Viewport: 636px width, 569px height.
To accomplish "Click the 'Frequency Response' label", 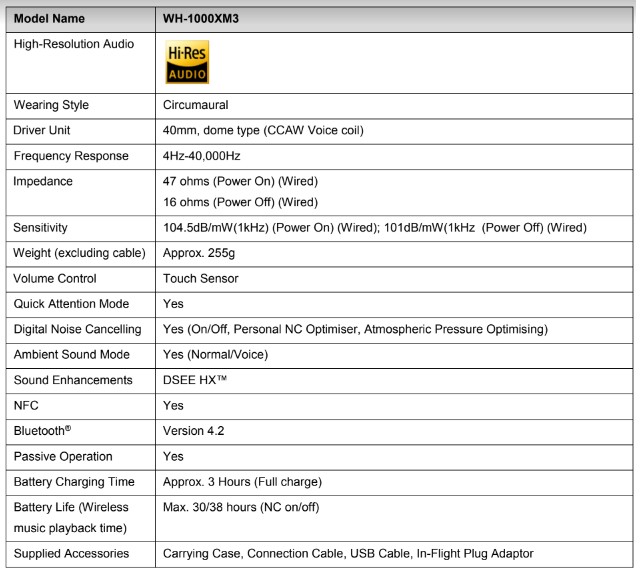I will click(x=71, y=156).
